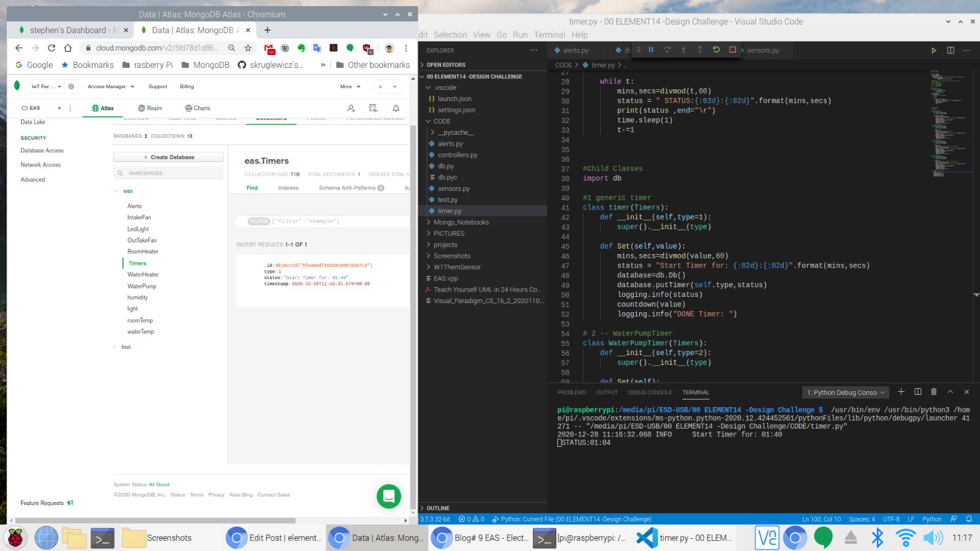Open organization settings gear icon in Atlas
The image size is (980, 551).
(71, 86)
